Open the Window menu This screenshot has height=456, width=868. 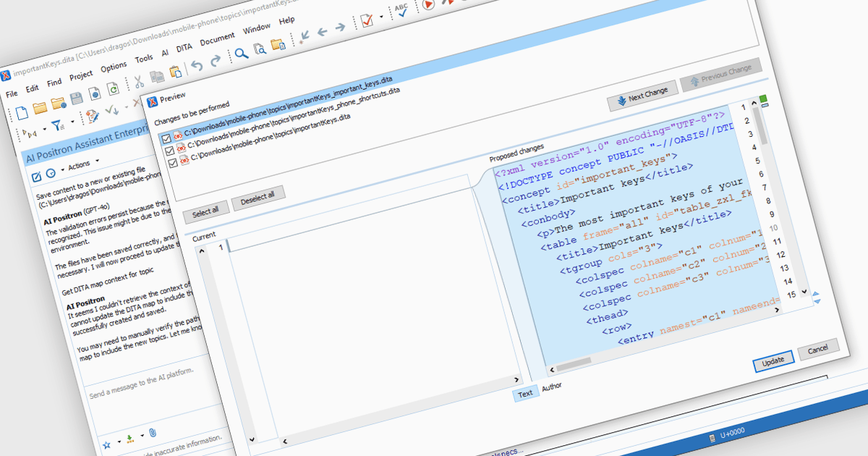point(257,28)
